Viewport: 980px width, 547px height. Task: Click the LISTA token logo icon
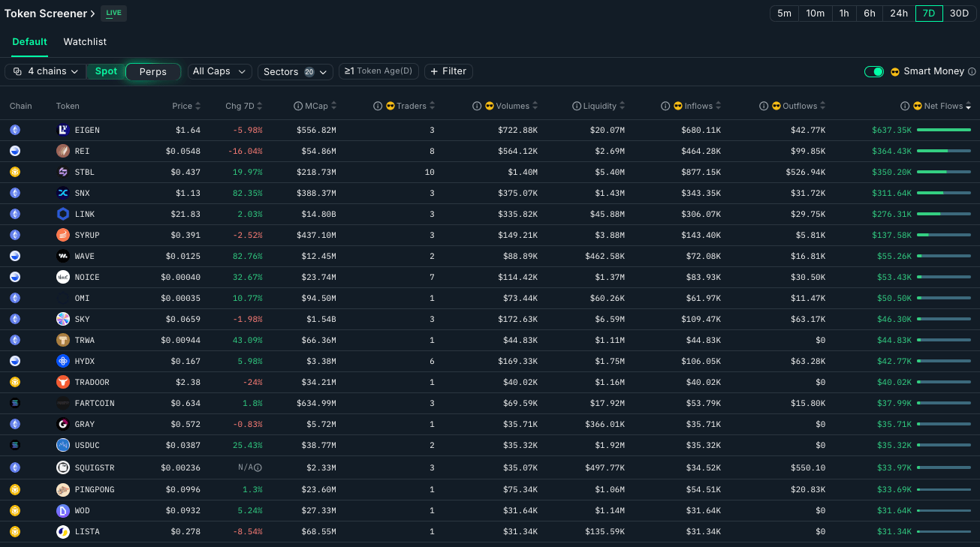[x=63, y=531]
